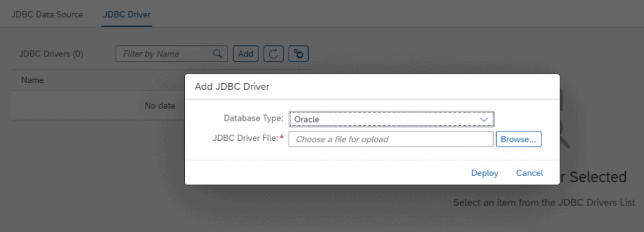
Task: Click the Name column header
Action: [x=33, y=80]
